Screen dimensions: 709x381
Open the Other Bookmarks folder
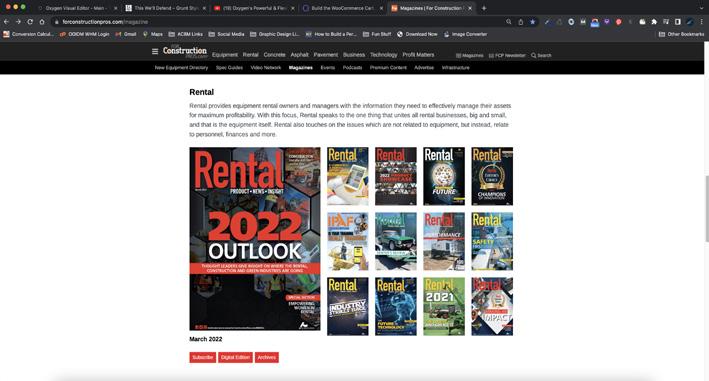tap(681, 34)
